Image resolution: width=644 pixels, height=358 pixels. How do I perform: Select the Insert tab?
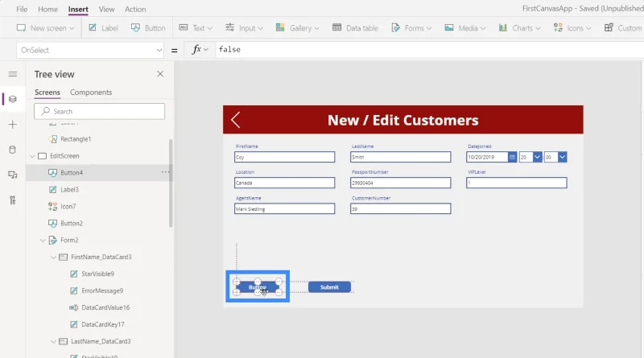78,9
